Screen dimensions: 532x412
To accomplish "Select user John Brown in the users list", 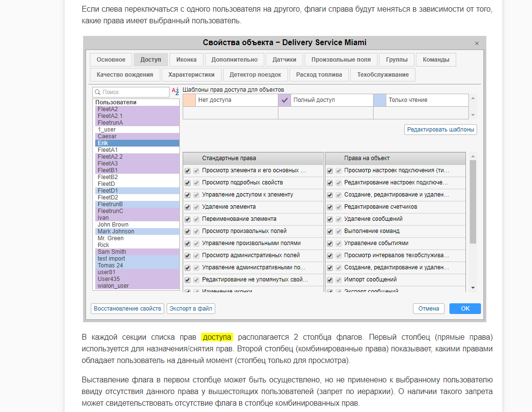I will [x=113, y=225].
